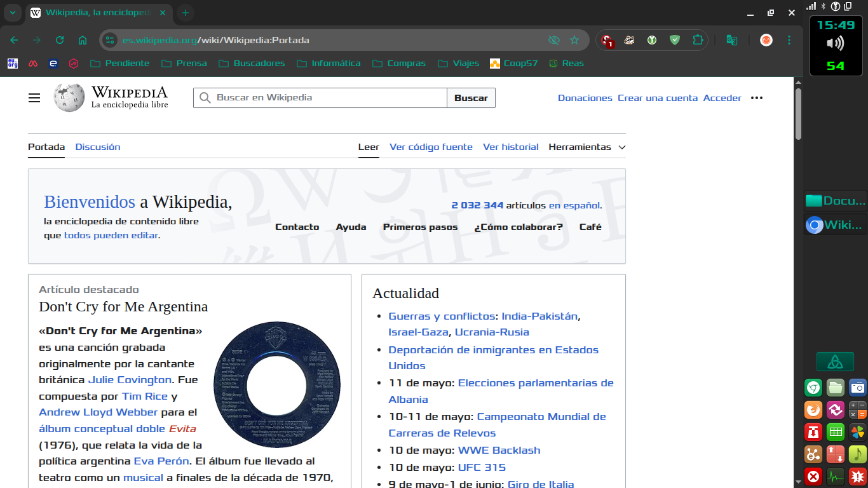This screenshot has height=488, width=868.
Task: Click Crear una cuenta
Action: pyautogui.click(x=658, y=98)
